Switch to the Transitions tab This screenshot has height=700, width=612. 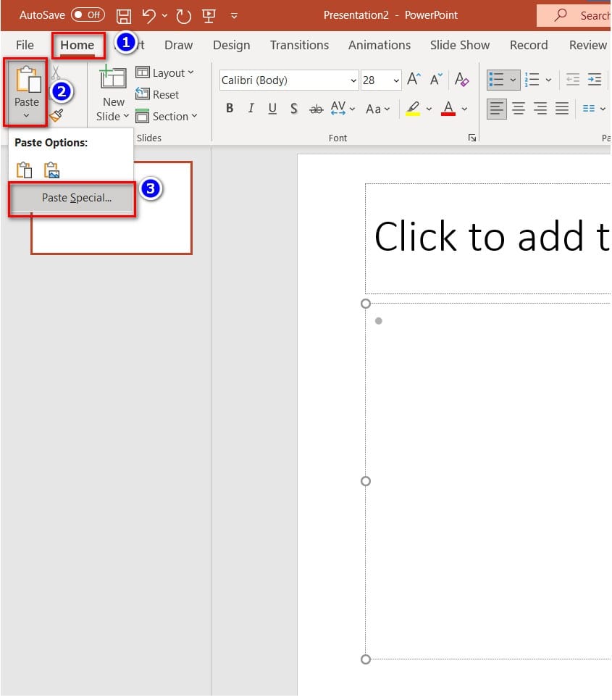tap(299, 45)
